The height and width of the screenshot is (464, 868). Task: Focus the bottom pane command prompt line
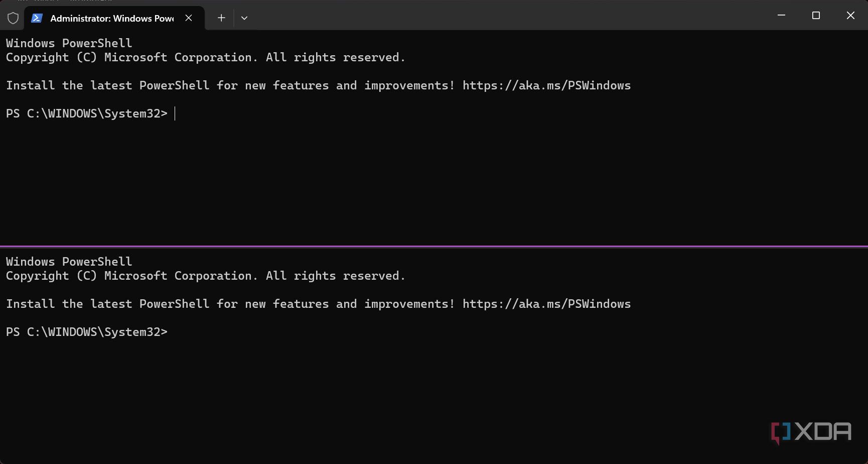point(86,332)
